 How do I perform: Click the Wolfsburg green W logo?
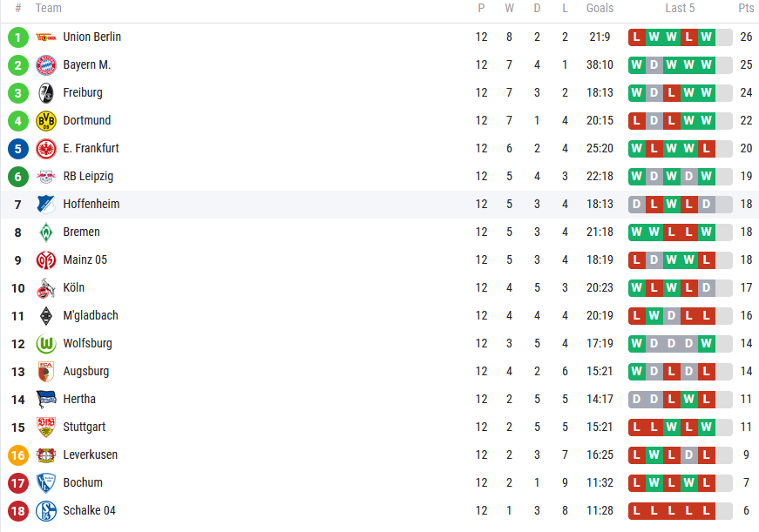coord(46,344)
